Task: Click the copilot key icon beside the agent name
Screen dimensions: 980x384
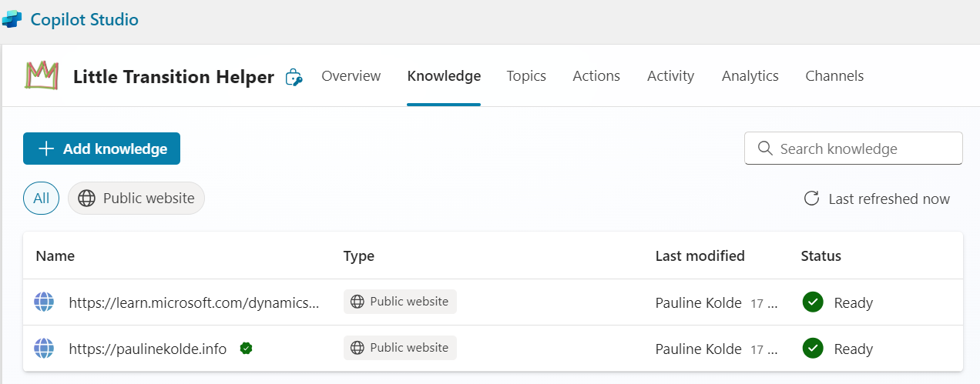Action: tap(293, 76)
